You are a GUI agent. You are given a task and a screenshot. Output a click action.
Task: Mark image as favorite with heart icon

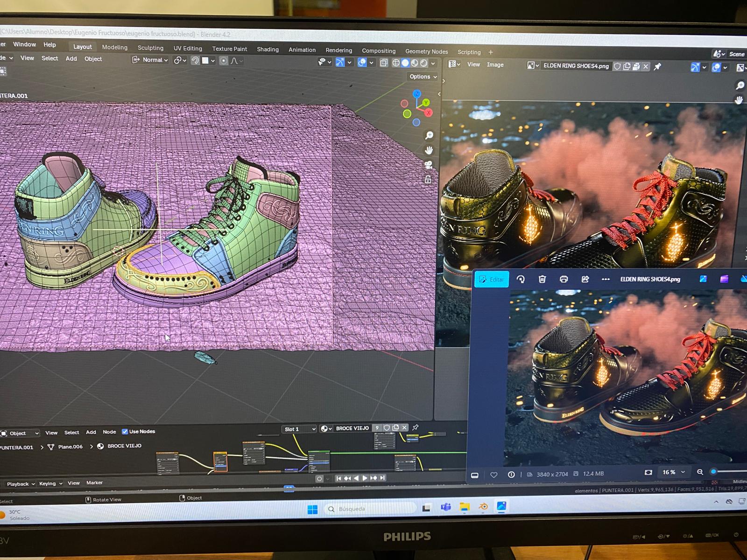pyautogui.click(x=493, y=475)
